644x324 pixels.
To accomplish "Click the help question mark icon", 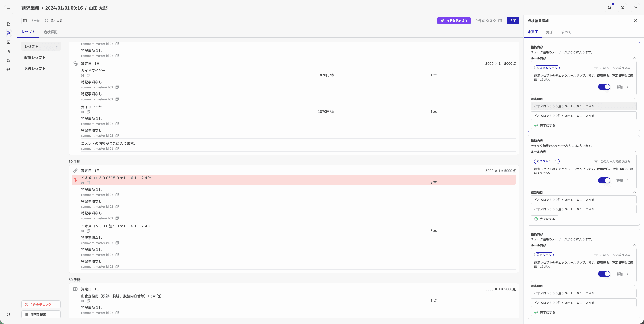I will [622, 8].
